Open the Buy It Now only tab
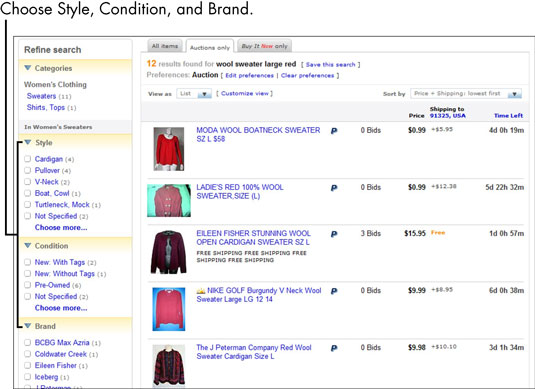Image resolution: width=535 pixels, height=389 pixels. click(264, 46)
